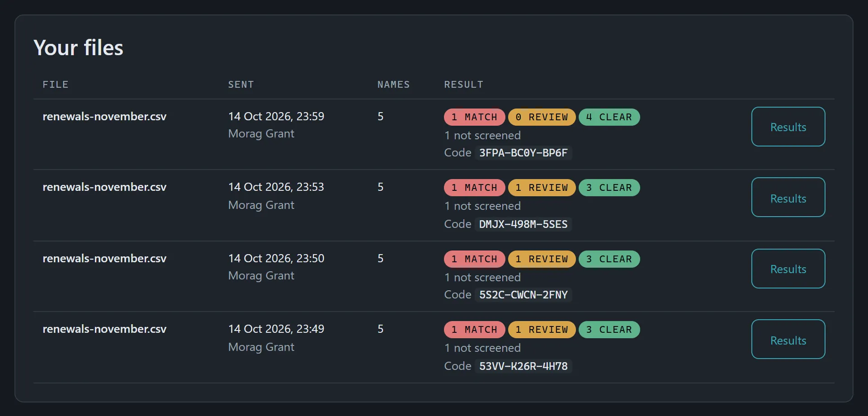Click the 1 MATCH badge in the 23:59 row
The image size is (868, 416).
click(x=474, y=117)
